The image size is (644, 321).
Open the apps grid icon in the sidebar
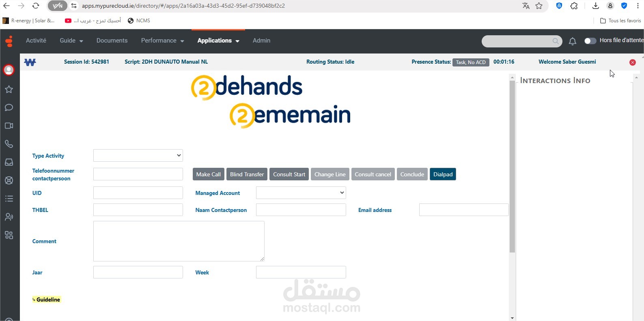tap(9, 235)
